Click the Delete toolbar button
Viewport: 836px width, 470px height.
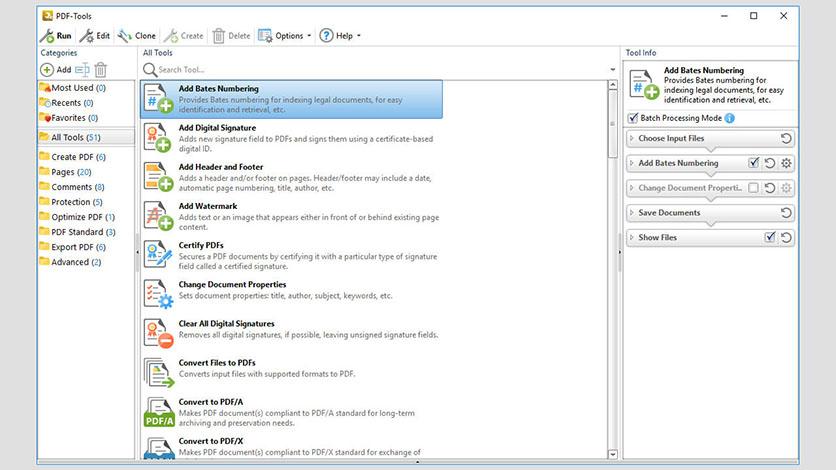coord(231,36)
